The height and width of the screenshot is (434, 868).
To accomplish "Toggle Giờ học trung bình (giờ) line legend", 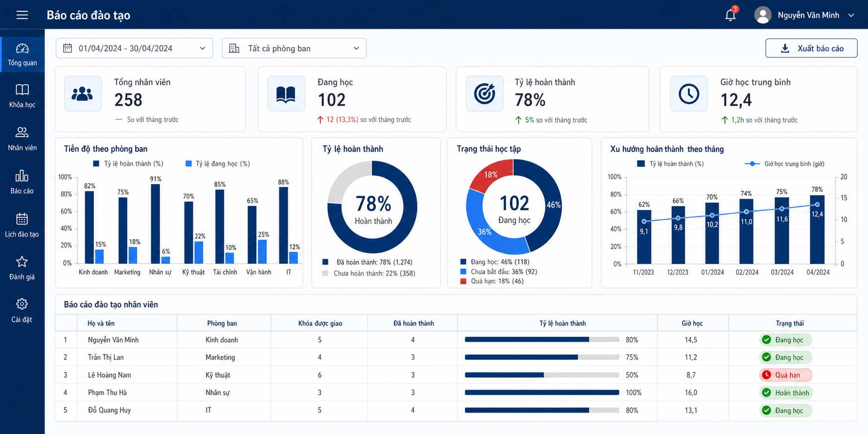I will point(784,163).
